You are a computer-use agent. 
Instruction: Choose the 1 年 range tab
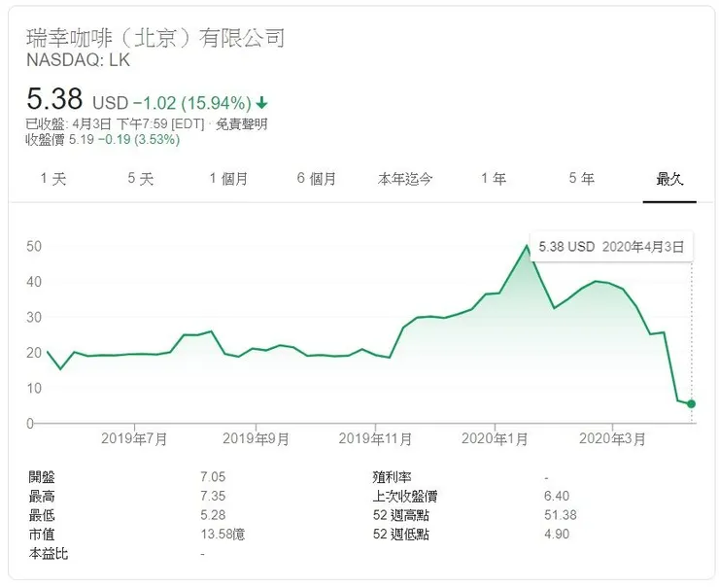click(x=494, y=179)
